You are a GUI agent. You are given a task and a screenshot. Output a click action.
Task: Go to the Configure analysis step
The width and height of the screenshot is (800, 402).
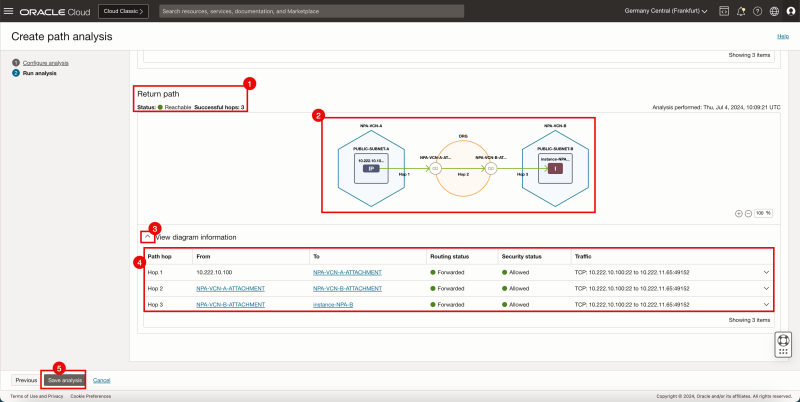pos(46,63)
